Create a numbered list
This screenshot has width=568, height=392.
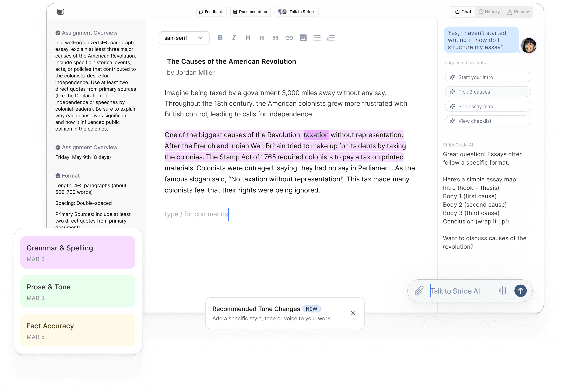[x=331, y=38]
